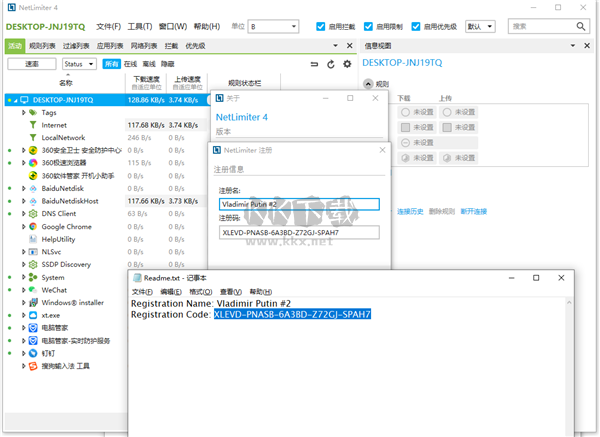
Task: Click the wrap toggle icon left of refresh
Action: tap(315, 64)
